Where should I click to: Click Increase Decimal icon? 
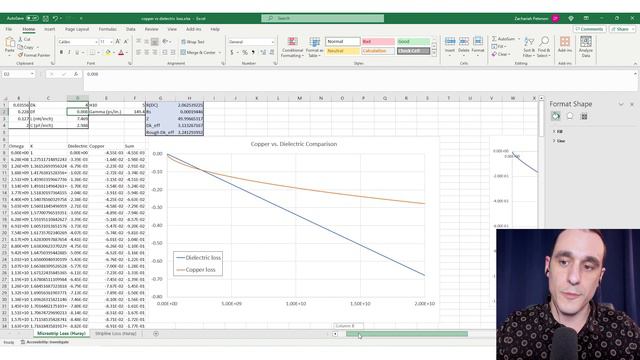click(263, 52)
